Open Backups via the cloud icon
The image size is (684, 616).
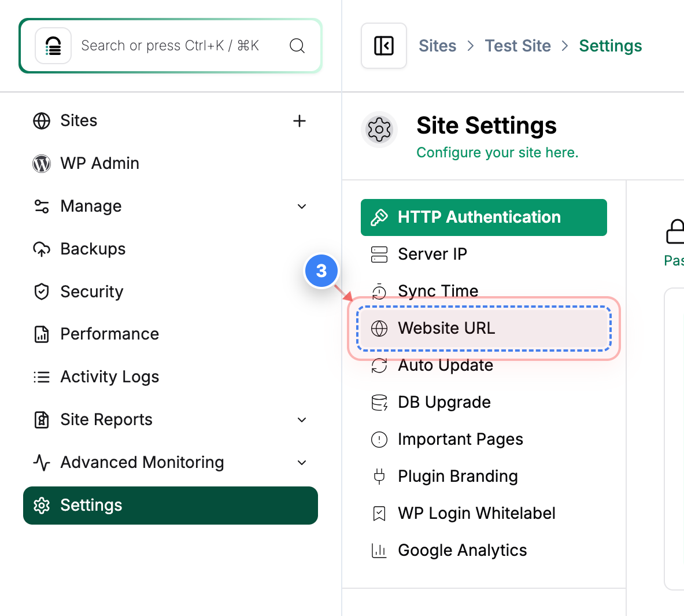(x=41, y=249)
